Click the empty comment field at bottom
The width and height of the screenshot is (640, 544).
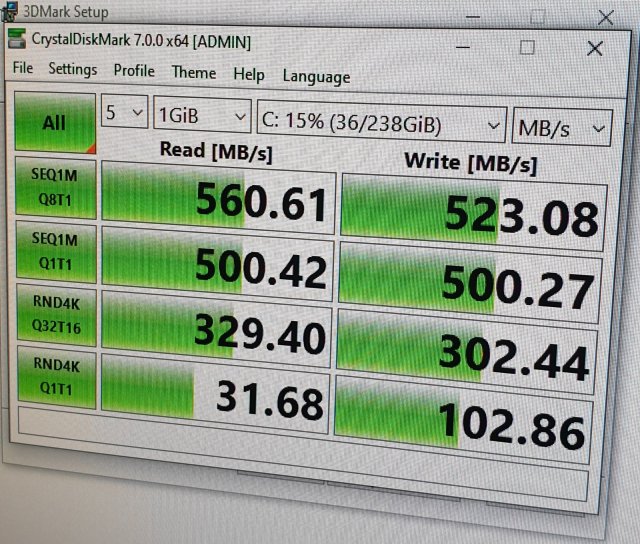[x=303, y=453]
